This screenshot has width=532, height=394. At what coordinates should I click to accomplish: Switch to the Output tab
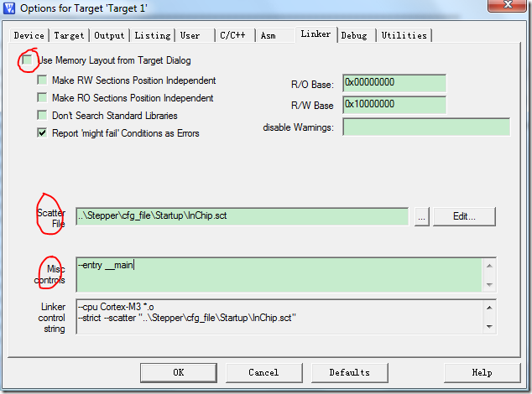click(109, 35)
